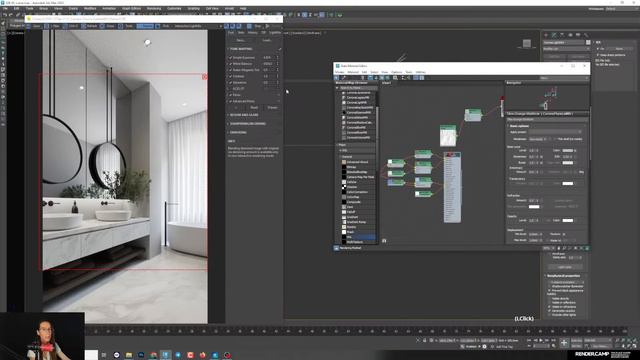
Task: Click the Undo arrow in 3ds Max main toolbar
Action: pyautogui.click(x=5, y=15)
